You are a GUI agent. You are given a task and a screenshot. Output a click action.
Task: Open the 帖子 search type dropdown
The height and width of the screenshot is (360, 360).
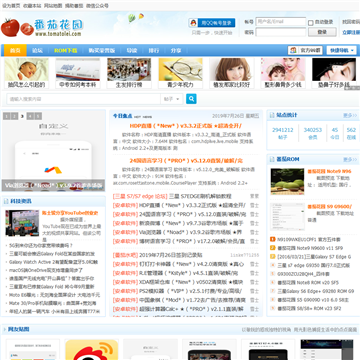tap(172, 99)
